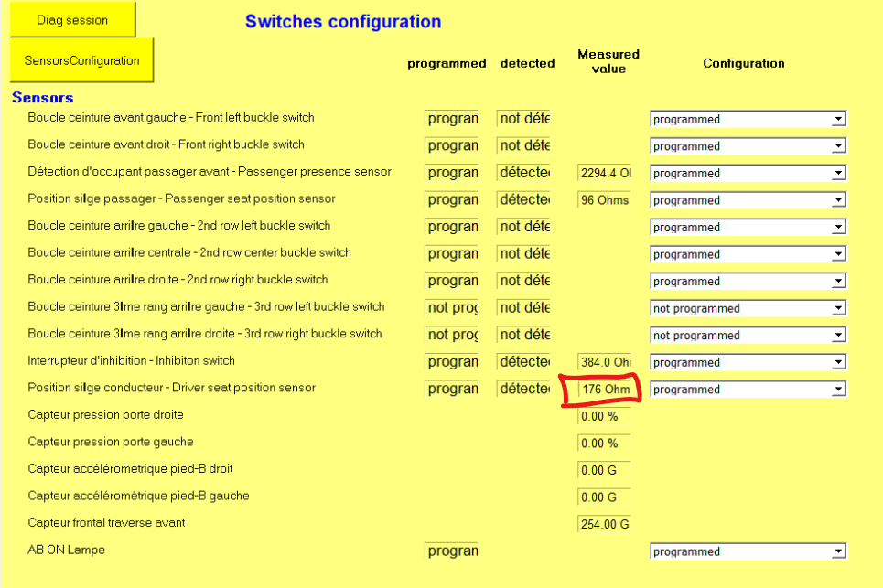
Task: Open 2nd row center buckle configuration dropdown
Action: tap(837, 254)
